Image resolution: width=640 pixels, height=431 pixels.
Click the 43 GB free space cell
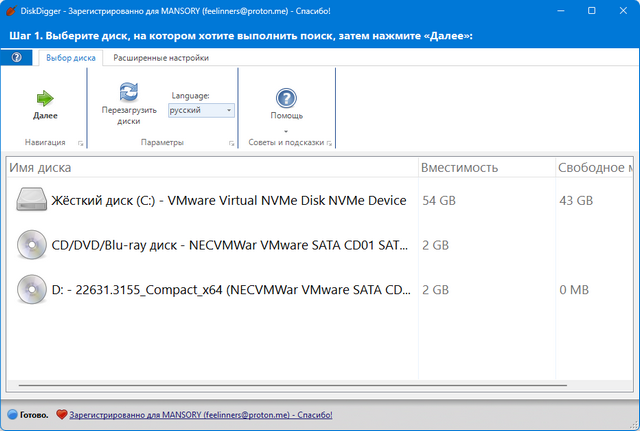click(576, 200)
